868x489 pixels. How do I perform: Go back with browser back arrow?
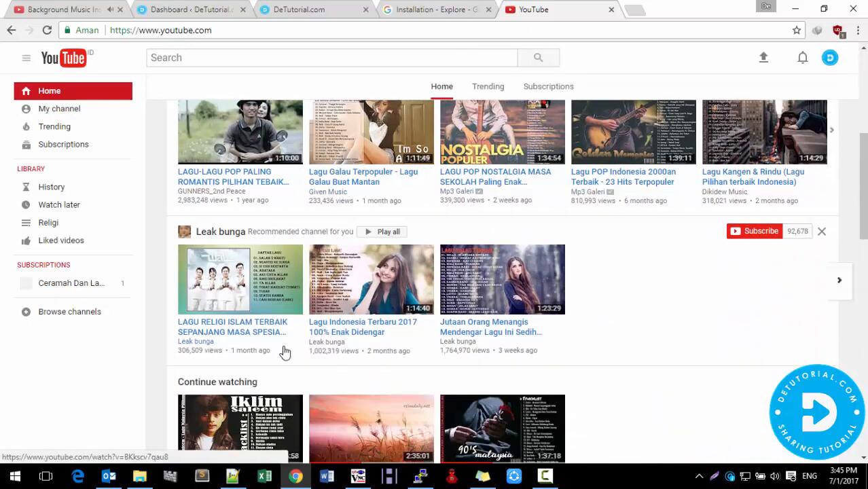coord(12,30)
